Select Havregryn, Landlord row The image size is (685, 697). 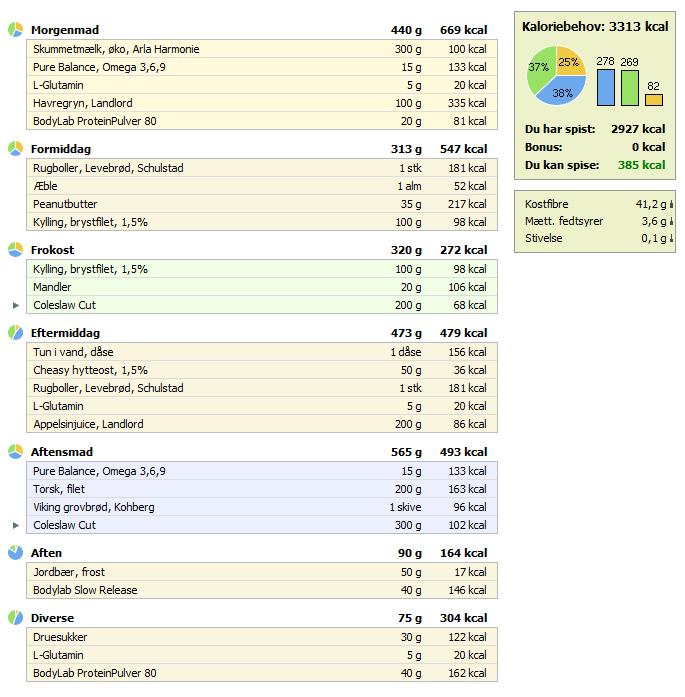coord(262,103)
